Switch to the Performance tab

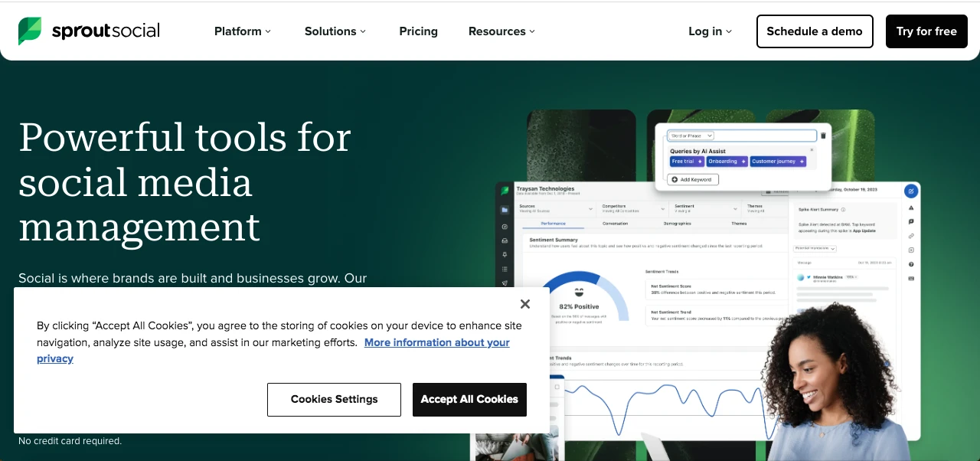pos(553,224)
